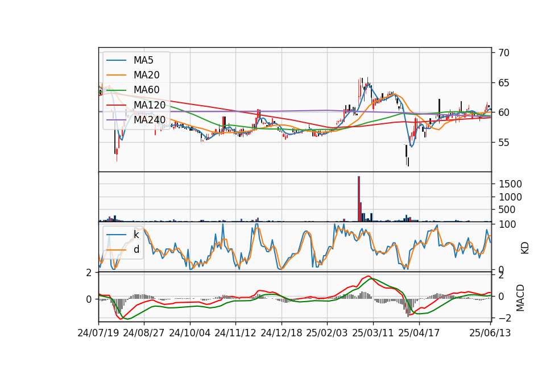The image size is (546, 392).
Task: Click the price axis value 55
Action: pyautogui.click(x=504, y=143)
